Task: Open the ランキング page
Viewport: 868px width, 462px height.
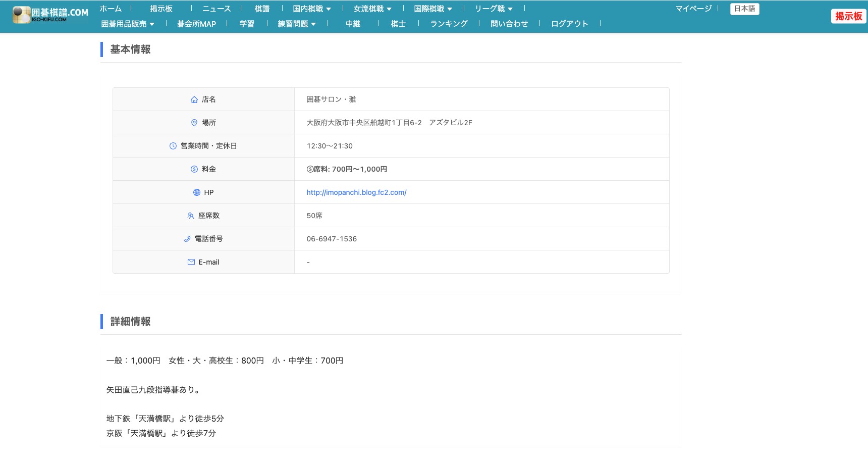Action: coord(449,24)
